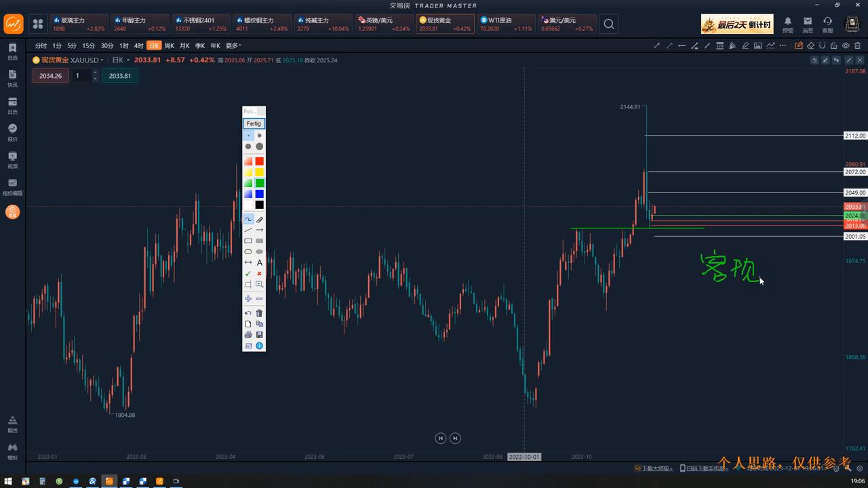The width and height of the screenshot is (868, 488).
Task: Open the 快讯 news sidebar icon
Action: (12, 78)
